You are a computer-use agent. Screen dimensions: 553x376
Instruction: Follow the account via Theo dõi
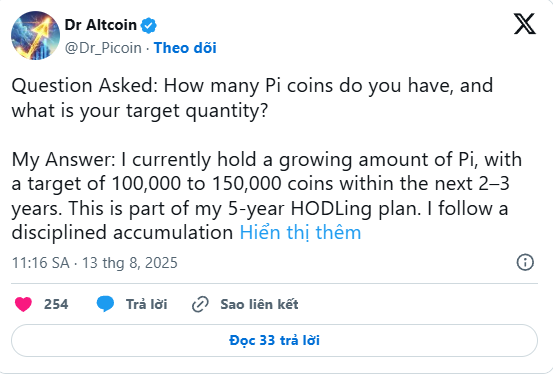[x=185, y=48]
